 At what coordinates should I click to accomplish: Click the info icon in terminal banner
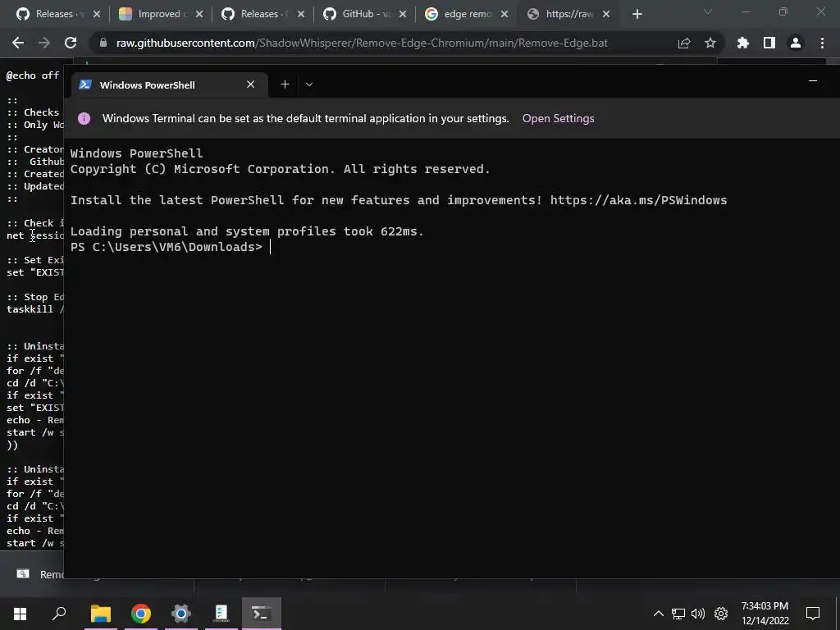84,118
